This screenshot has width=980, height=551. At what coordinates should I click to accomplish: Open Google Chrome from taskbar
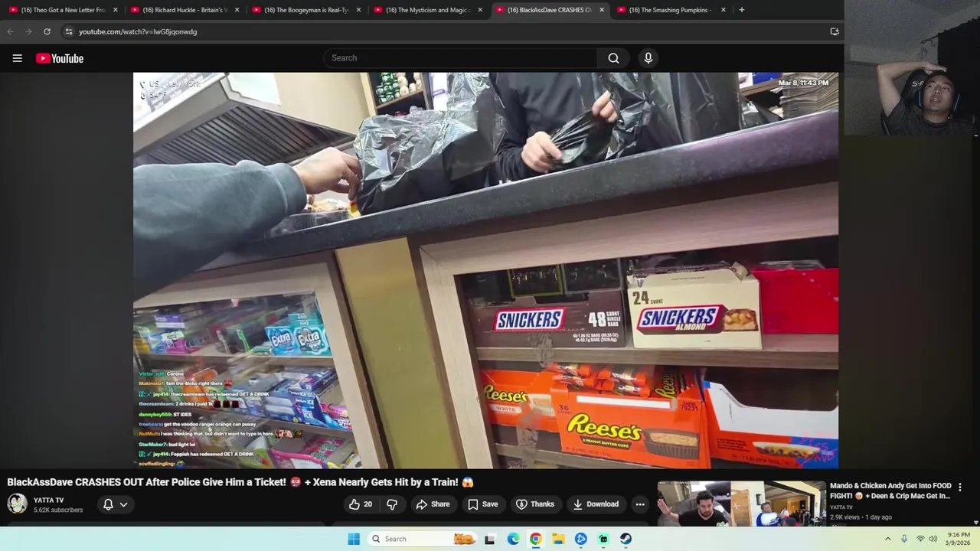pos(535,539)
